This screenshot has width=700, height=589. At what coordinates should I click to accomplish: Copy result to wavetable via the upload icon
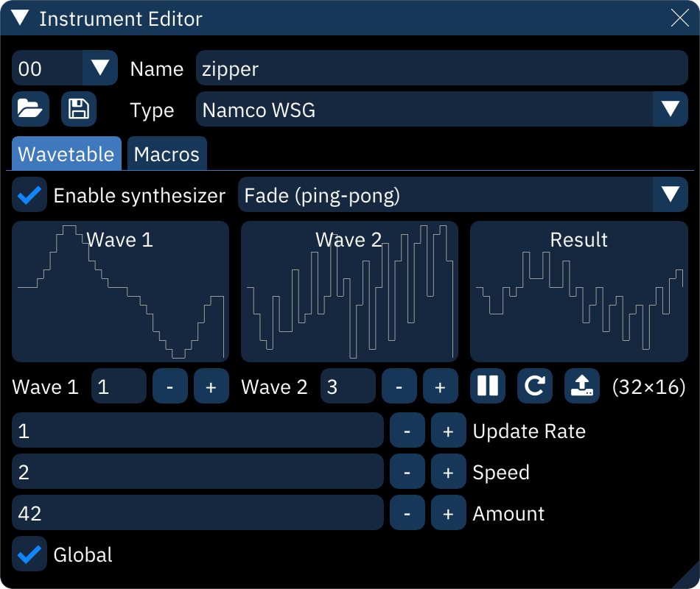(x=581, y=386)
